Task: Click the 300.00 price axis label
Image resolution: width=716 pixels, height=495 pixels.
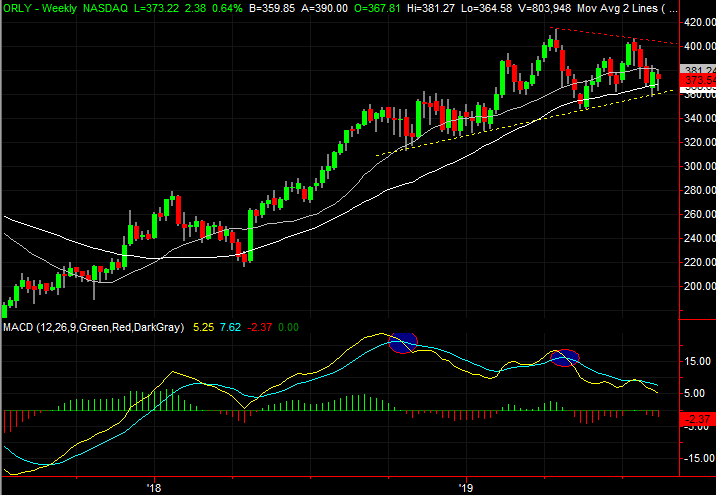Action: [700, 166]
